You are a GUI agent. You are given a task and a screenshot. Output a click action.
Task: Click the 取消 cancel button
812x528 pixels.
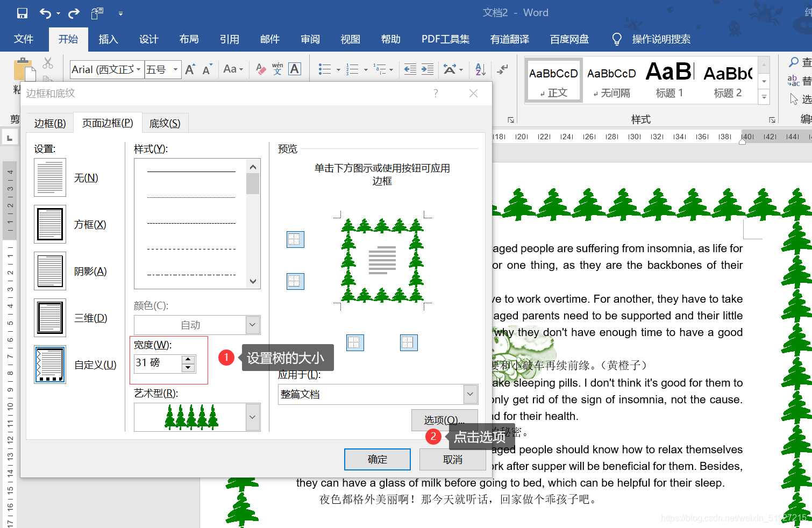452,460
